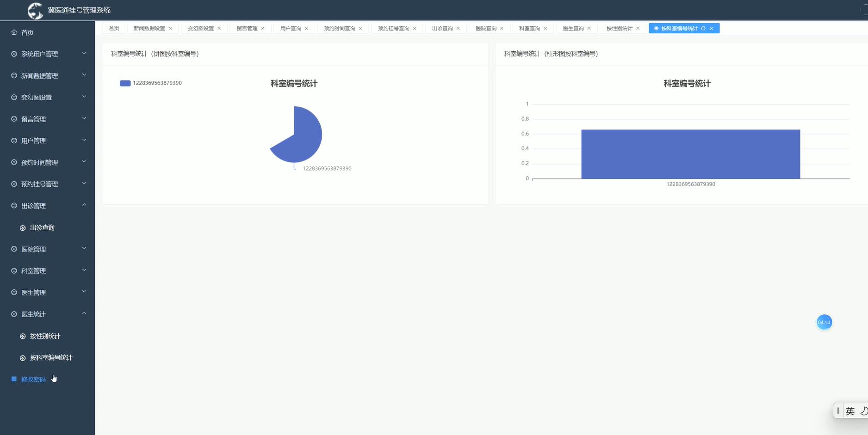Click the 用户管理 sidebar icon

(x=13, y=141)
